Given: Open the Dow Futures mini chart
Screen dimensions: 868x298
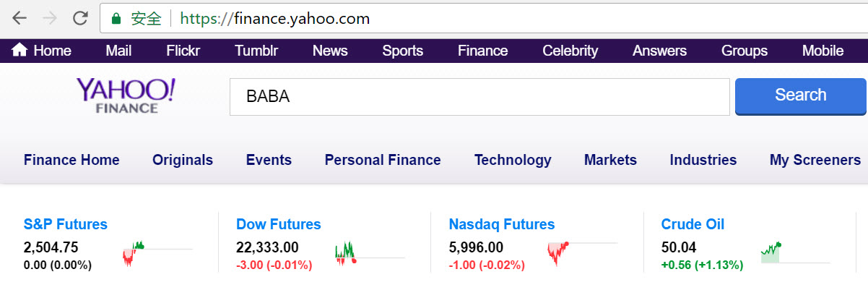Looking at the screenshot, I should [370, 252].
